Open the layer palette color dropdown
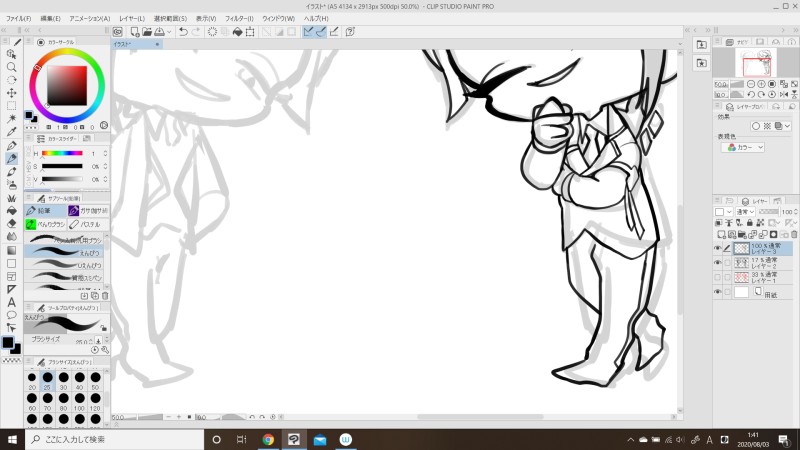This screenshot has height=450, width=800. coord(722,212)
